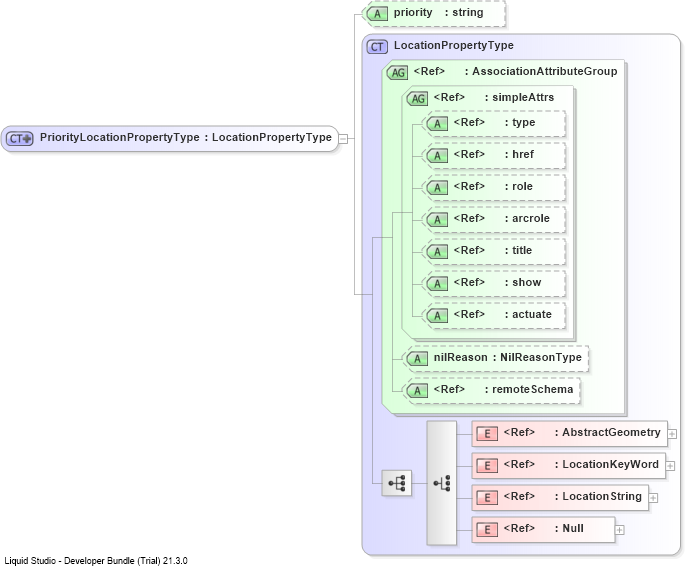685x566 pixels.
Task: Select the <Ref> : href attribute text
Action: (494, 154)
